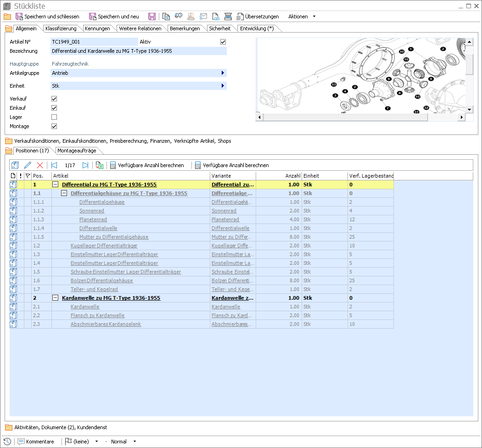Screen dimensions: 482x448
Task: Click the image horizontal scrollbar track
Action: (443, 118)
